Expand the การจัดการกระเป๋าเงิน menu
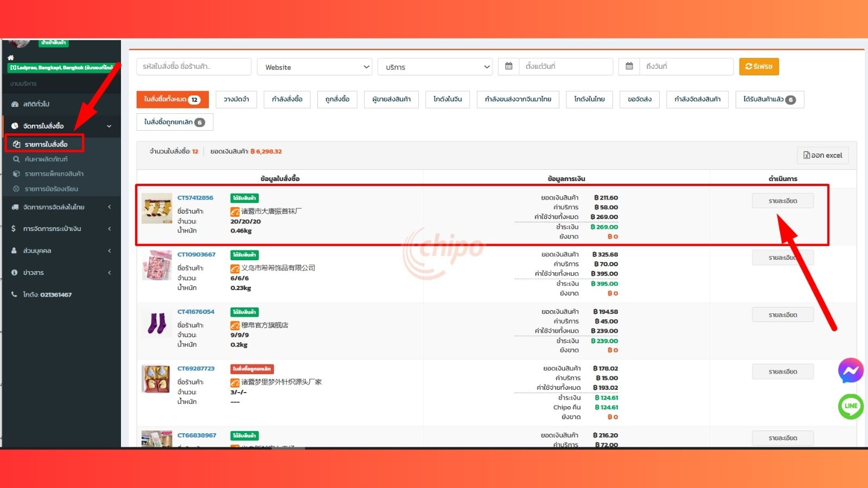The width and height of the screenshot is (868, 488). [x=109, y=229]
